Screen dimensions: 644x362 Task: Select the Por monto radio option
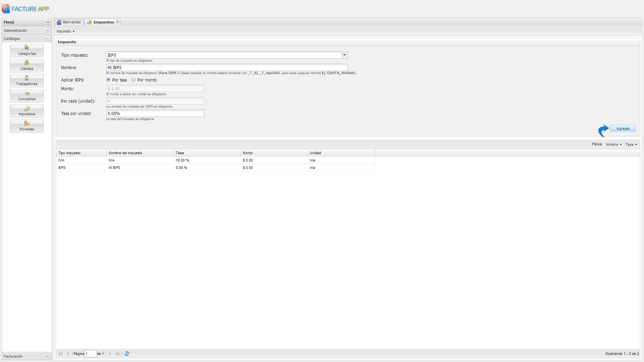(x=133, y=80)
